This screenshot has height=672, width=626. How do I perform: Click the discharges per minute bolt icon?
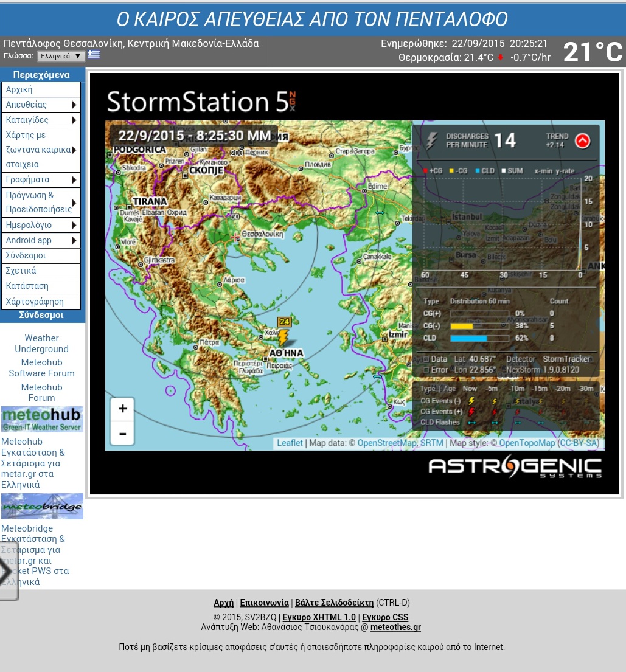432,140
